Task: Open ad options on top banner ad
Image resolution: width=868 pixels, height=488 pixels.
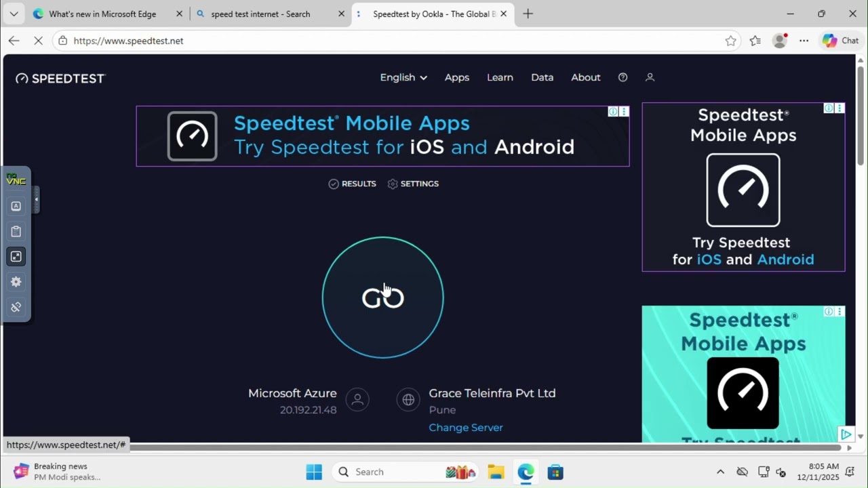Action: click(624, 111)
